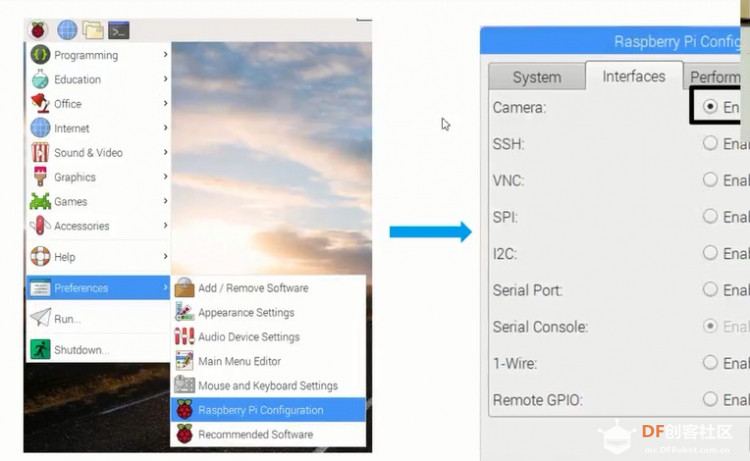750x461 pixels.
Task: Expand the Internet submenu arrow
Action: click(x=165, y=127)
